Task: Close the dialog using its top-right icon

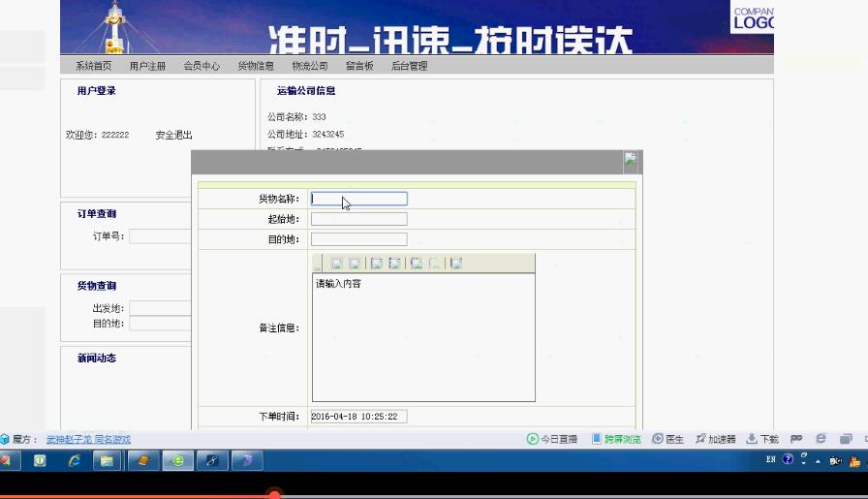Action: point(630,160)
